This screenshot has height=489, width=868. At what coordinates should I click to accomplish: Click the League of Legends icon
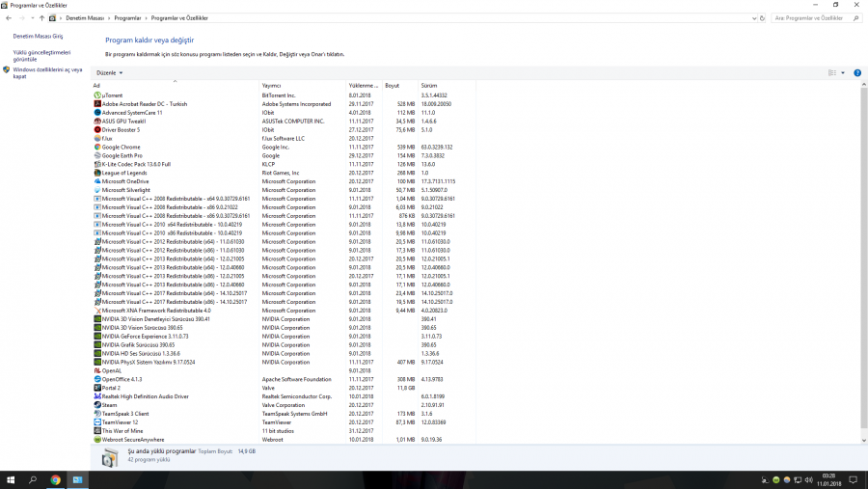coord(97,173)
